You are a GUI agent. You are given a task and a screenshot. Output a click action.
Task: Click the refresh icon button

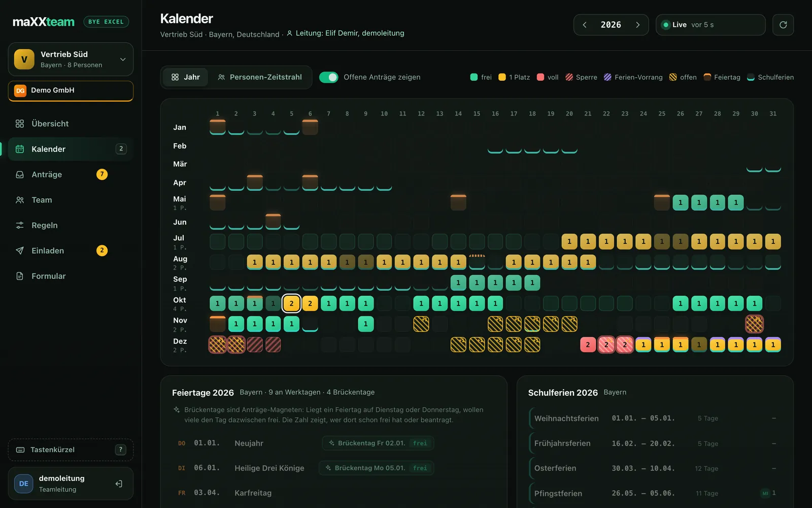tap(783, 25)
